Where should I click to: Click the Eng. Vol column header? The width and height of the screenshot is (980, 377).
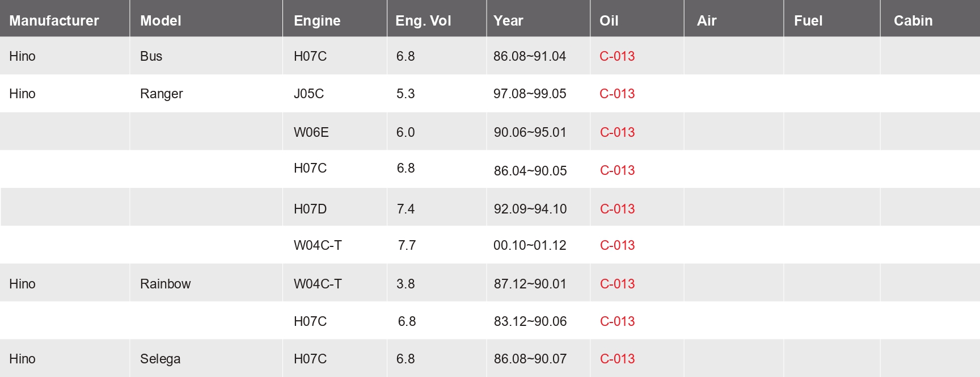click(x=423, y=21)
